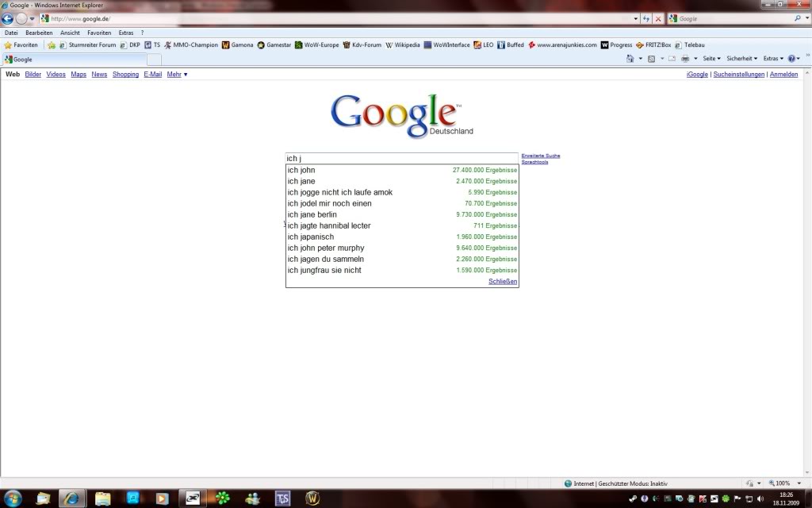This screenshot has width=812, height=508.
Task: Open the zoom level 100% dropdown
Action: [x=799, y=483]
